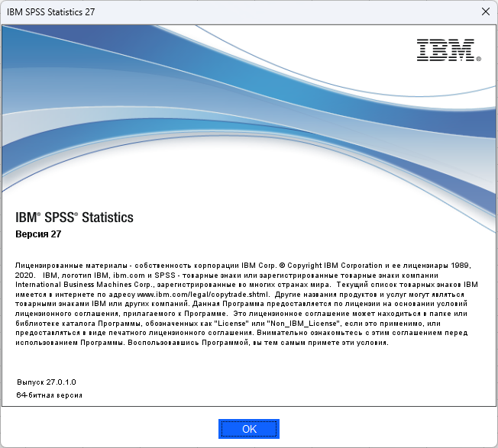Viewport: 498px width, 448px height.
Task: Click the www.ibm.com/legal/copytrade.shtml address text
Action: pyautogui.click(x=203, y=295)
